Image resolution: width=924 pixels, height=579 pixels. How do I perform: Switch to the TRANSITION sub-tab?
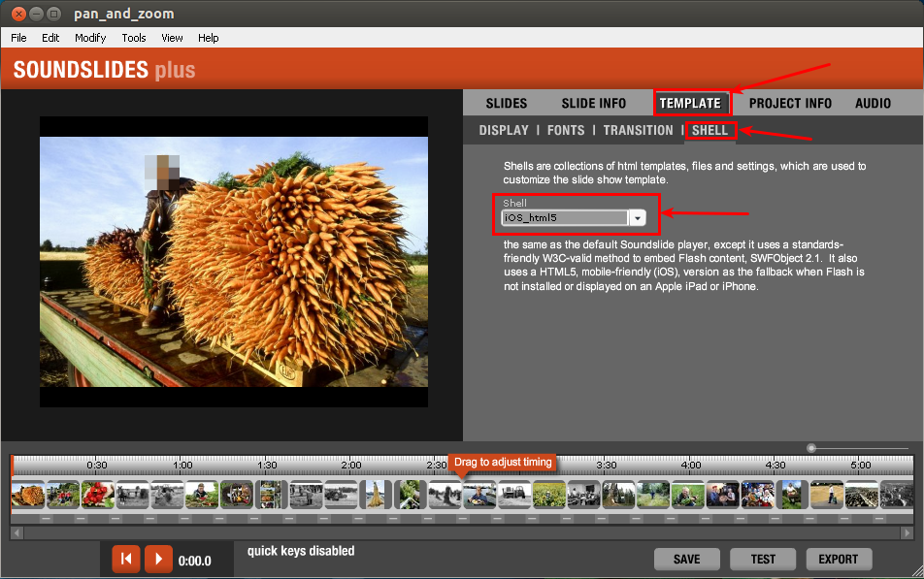[638, 130]
